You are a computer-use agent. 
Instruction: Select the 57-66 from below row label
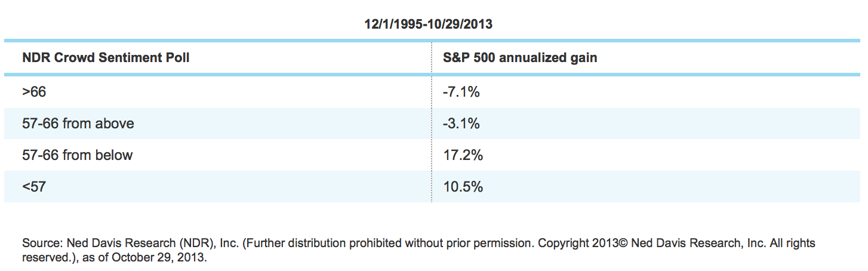78,155
